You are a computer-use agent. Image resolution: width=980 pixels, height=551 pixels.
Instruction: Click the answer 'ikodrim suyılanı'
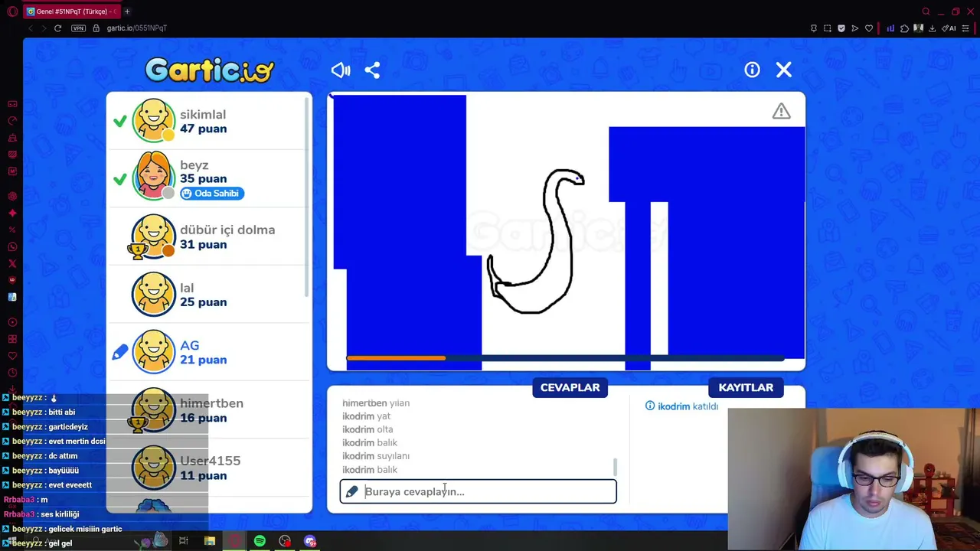tap(376, 456)
